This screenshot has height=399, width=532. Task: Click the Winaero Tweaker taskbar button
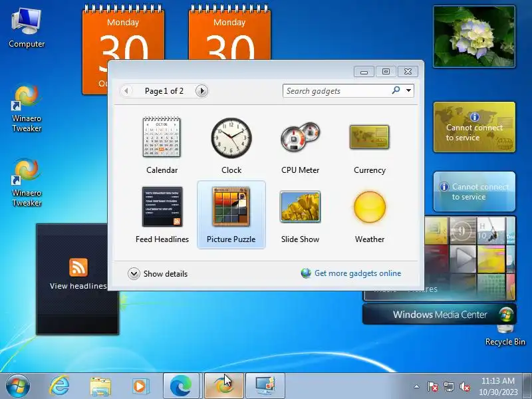pos(223,386)
